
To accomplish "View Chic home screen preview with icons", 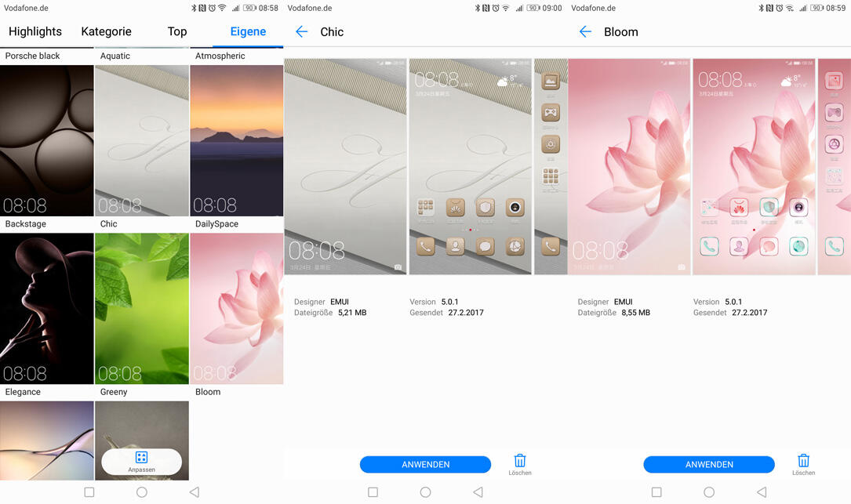I will pos(470,166).
